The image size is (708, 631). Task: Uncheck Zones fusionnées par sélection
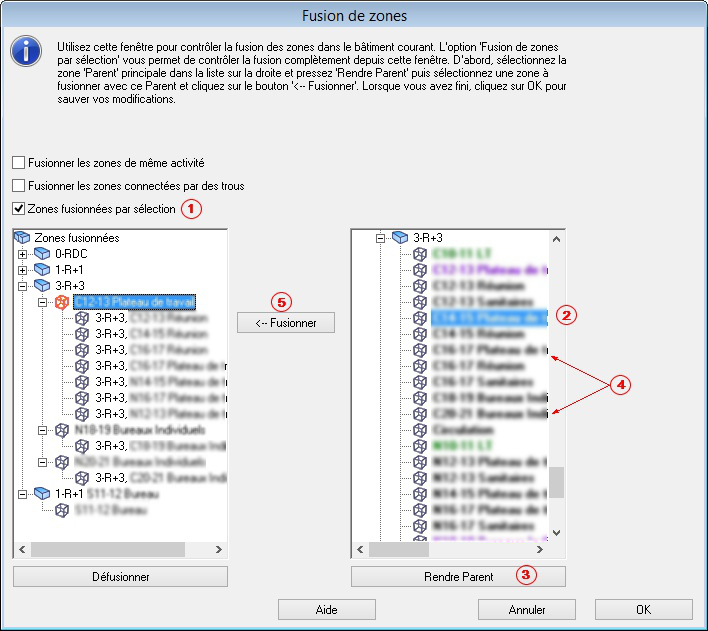[19, 209]
